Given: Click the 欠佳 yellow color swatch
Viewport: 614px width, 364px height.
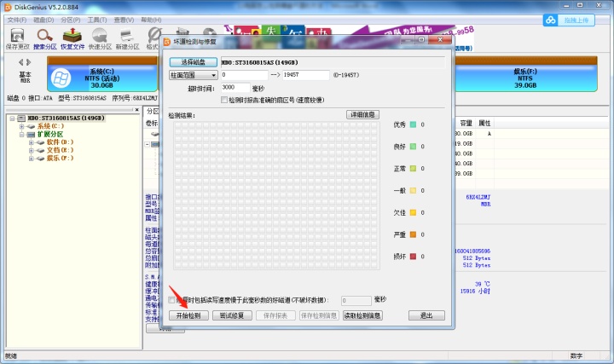Looking at the screenshot, I should [x=413, y=212].
